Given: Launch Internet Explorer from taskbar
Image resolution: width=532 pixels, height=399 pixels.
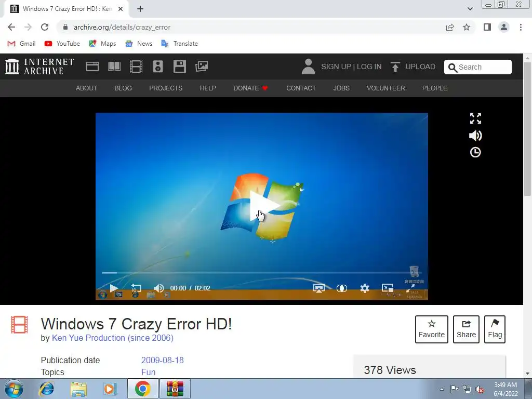Looking at the screenshot, I should [x=46, y=389].
